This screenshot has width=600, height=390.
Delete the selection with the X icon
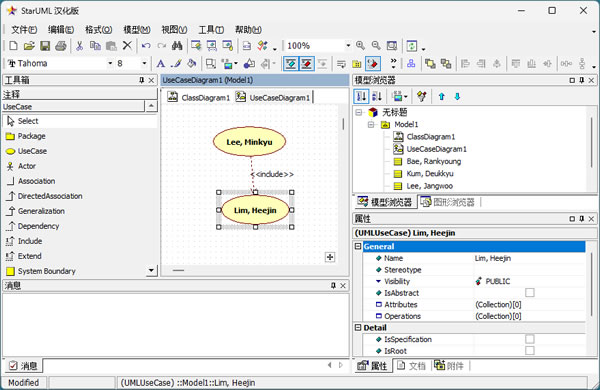(127, 46)
